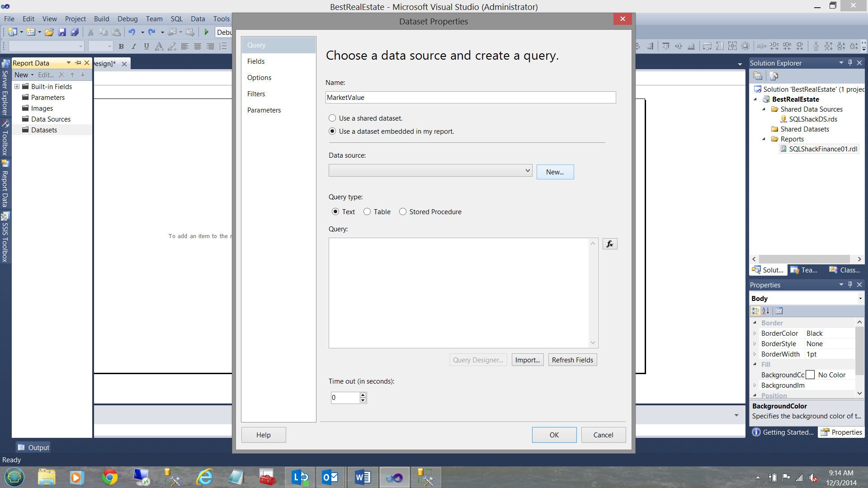Click the Bold formatting icon
The image size is (868, 488).
point(121,46)
